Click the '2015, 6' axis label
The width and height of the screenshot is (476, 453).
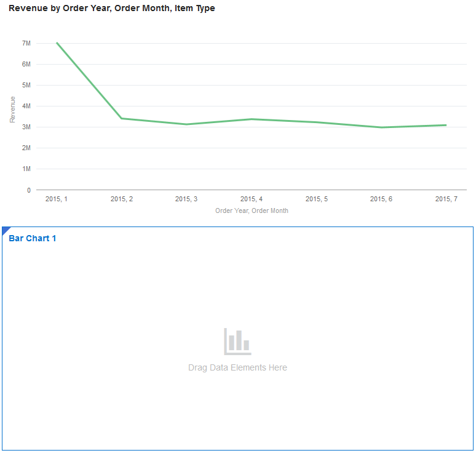[x=381, y=199]
